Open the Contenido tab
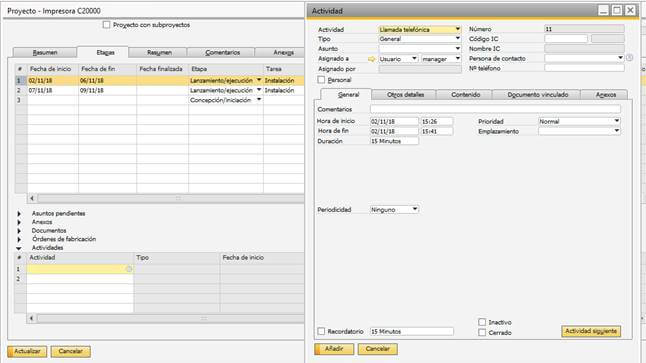The height and width of the screenshot is (363, 646). (465, 95)
